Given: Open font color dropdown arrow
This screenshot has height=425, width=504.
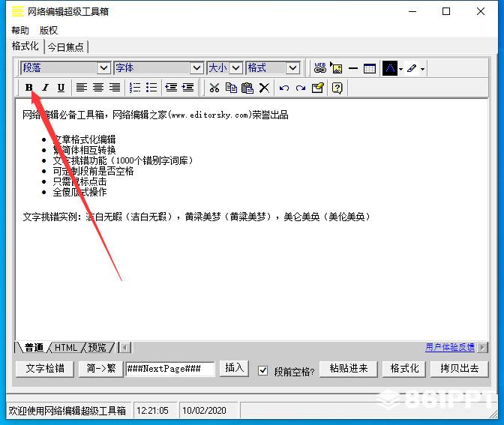Looking at the screenshot, I should (400, 69).
